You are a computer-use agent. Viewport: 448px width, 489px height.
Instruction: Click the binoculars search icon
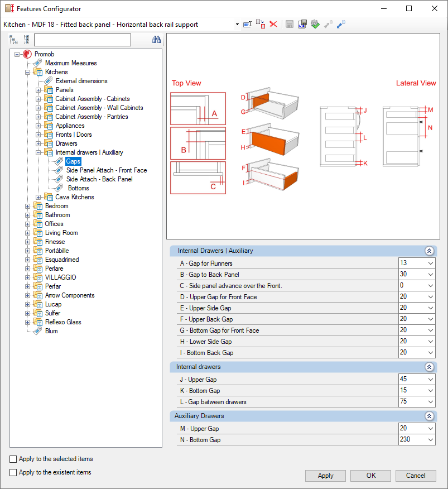click(x=157, y=39)
